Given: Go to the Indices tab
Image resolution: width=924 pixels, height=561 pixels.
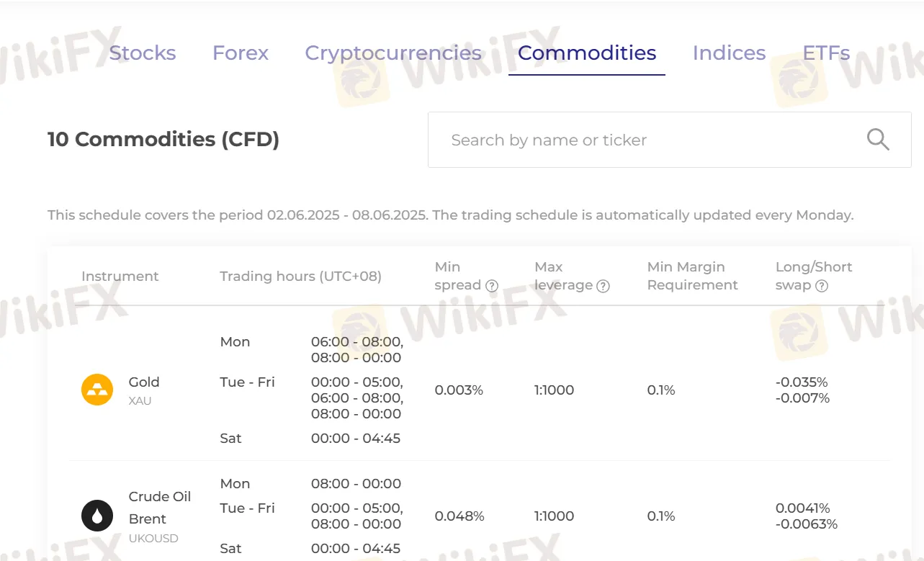Looking at the screenshot, I should pyautogui.click(x=729, y=53).
